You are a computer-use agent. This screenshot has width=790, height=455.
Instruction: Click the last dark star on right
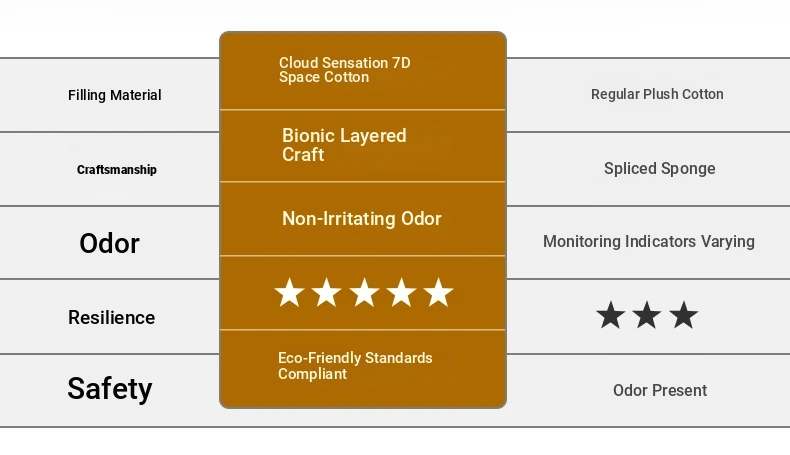pyautogui.click(x=684, y=315)
